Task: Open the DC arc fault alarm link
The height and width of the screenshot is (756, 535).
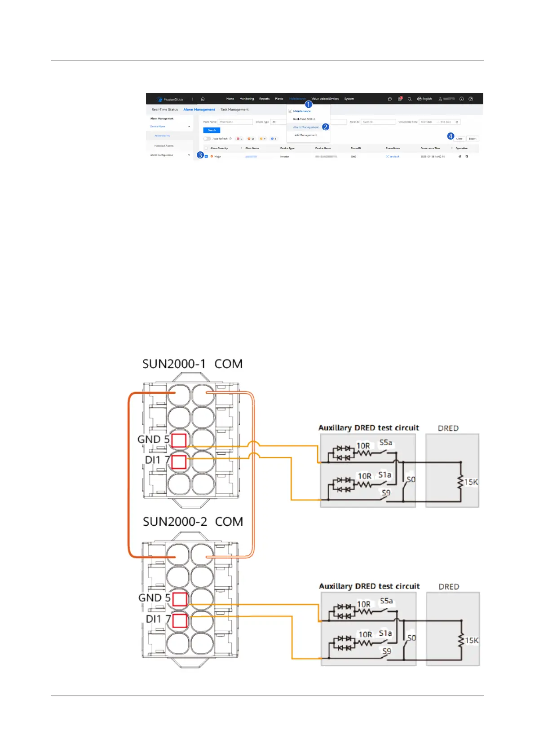Action: coord(392,157)
